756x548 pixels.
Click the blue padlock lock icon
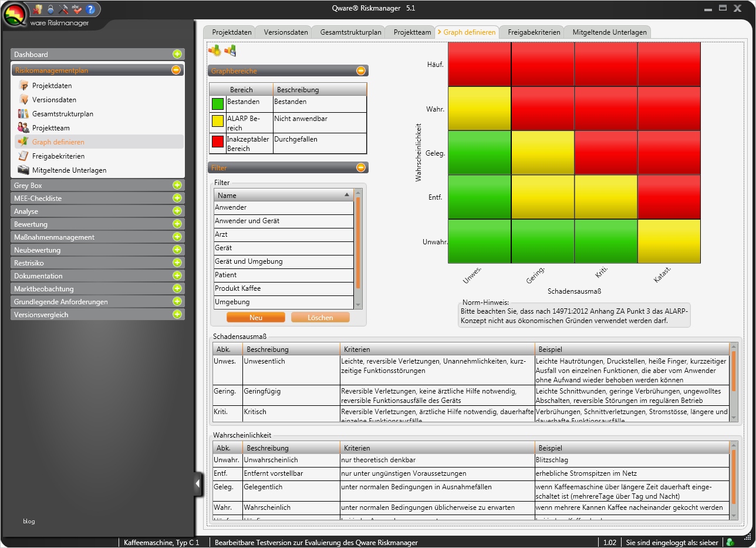[51, 9]
